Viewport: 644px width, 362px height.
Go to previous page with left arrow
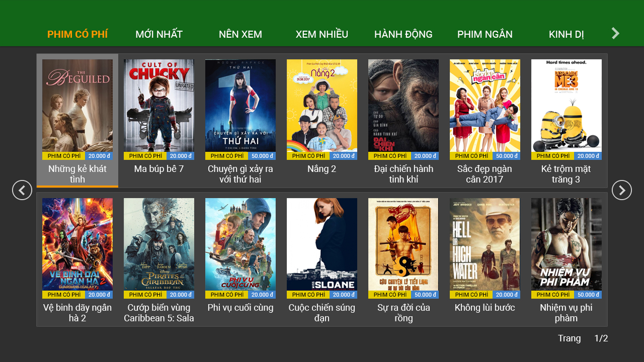click(22, 190)
